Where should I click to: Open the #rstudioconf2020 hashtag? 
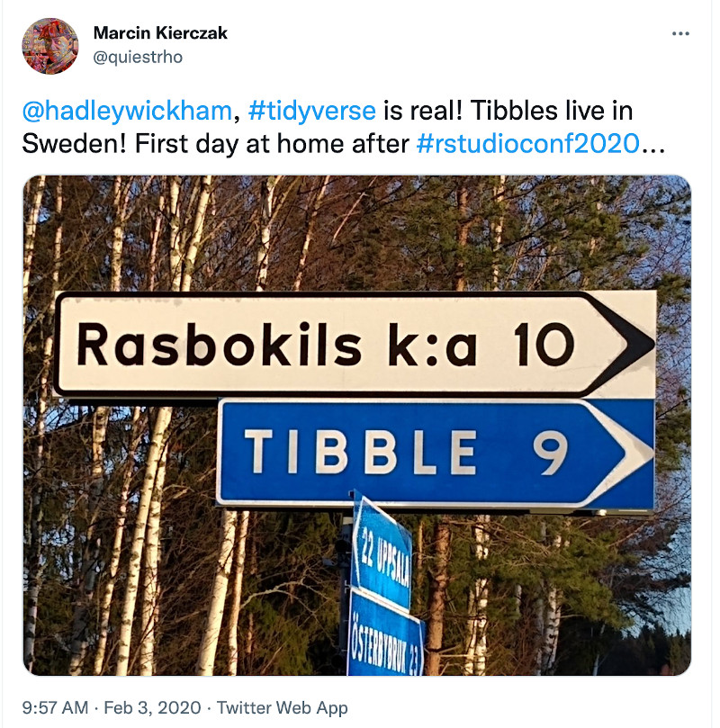(x=529, y=142)
